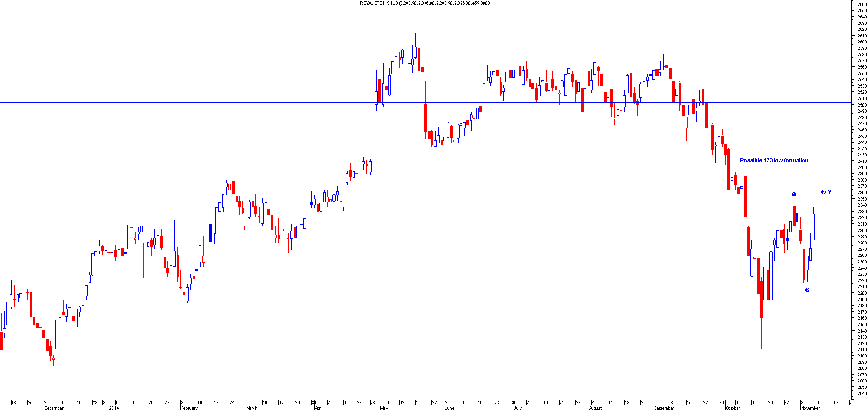Click the October label on date axis
This screenshot has width=868, height=410.
click(733, 408)
